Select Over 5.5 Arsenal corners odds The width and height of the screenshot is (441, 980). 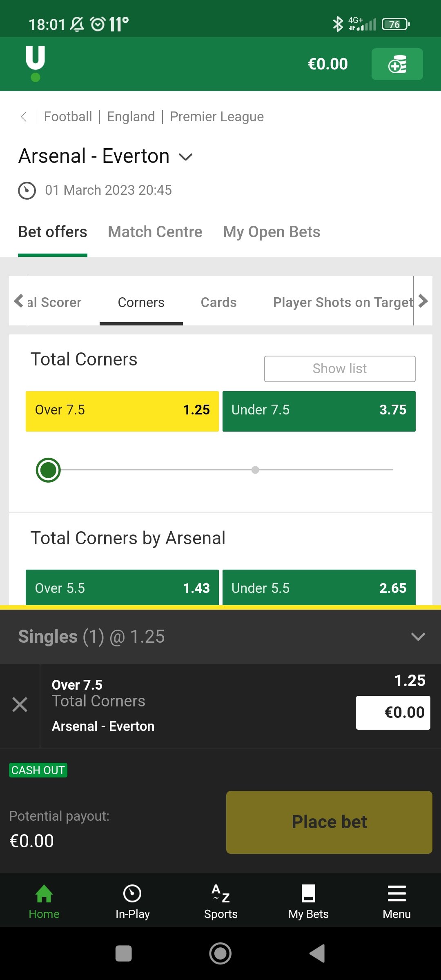coord(122,587)
